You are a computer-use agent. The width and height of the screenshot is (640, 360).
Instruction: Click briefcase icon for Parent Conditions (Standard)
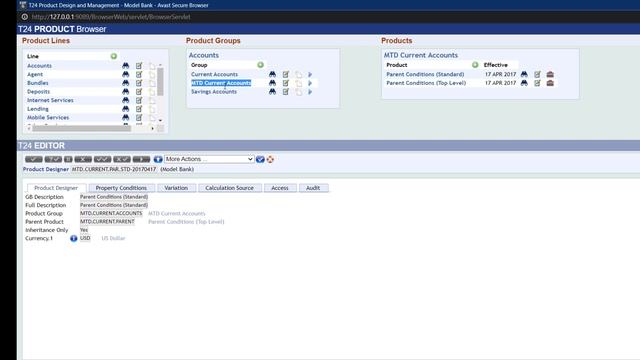click(x=550, y=74)
